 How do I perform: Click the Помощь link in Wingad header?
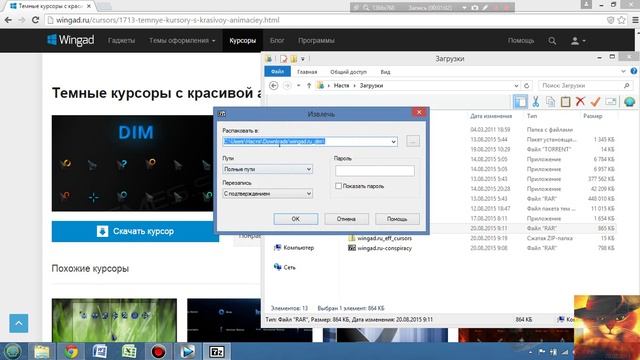pos(521,40)
